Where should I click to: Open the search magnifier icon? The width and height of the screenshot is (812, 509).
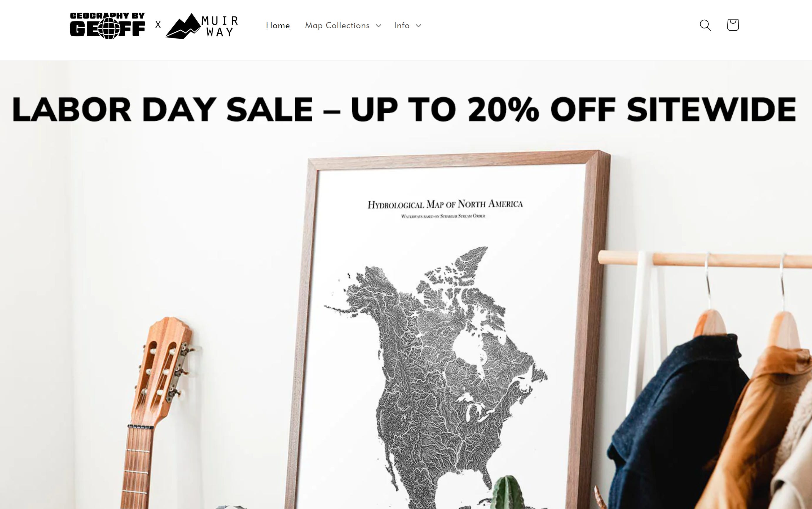click(705, 25)
